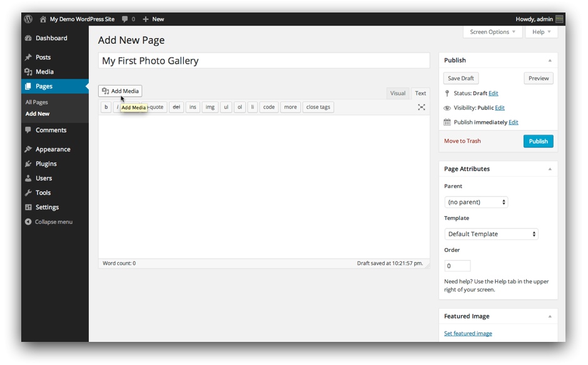This screenshot has height=365, width=588.
Task: Open the Plugins menu
Action: coord(46,164)
